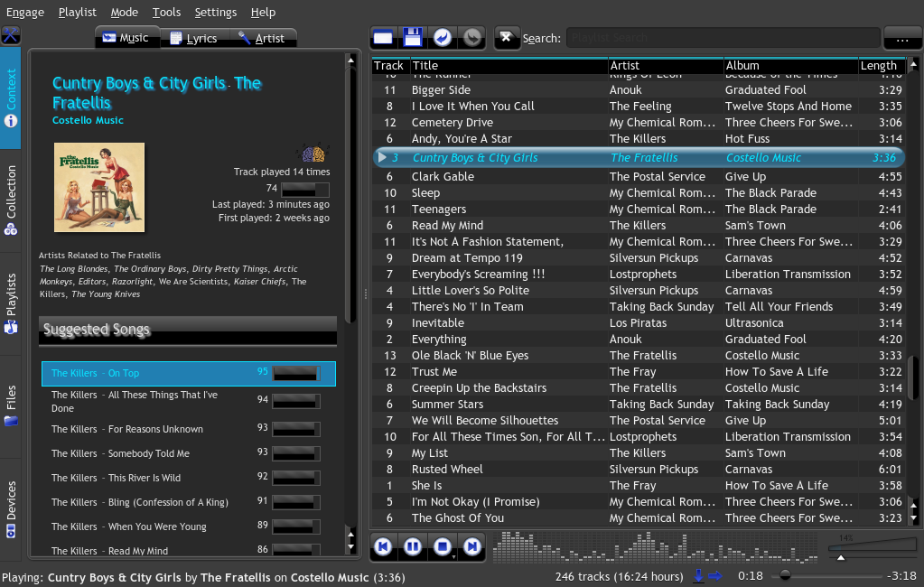Open the Collection sidebar tab
Viewport: 924px width, 587px height.
11,200
